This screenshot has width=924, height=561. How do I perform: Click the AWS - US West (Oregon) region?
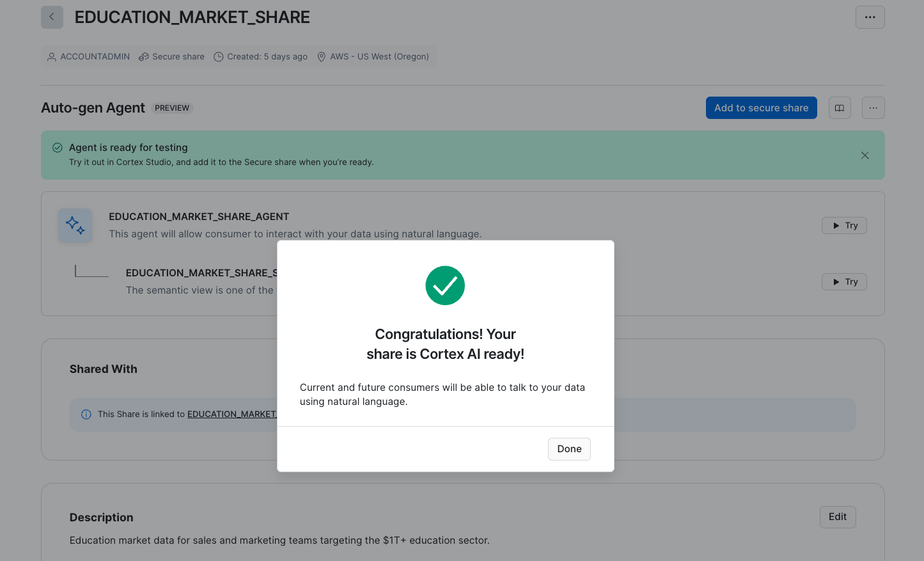[380, 57]
